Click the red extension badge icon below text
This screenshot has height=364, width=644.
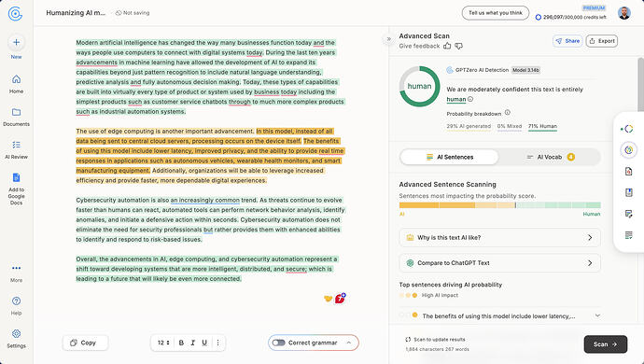tap(340, 299)
